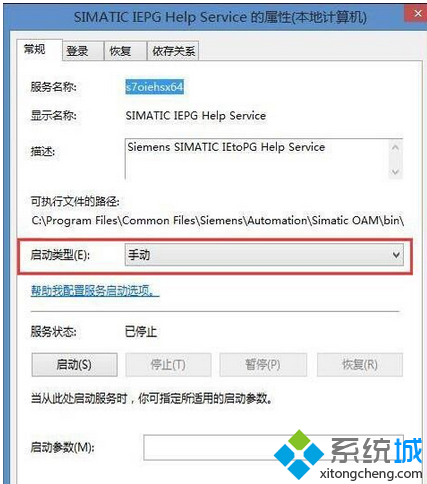Select the highlighted service name s7oiehsx64
This screenshot has height=484, width=427.
click(154, 87)
